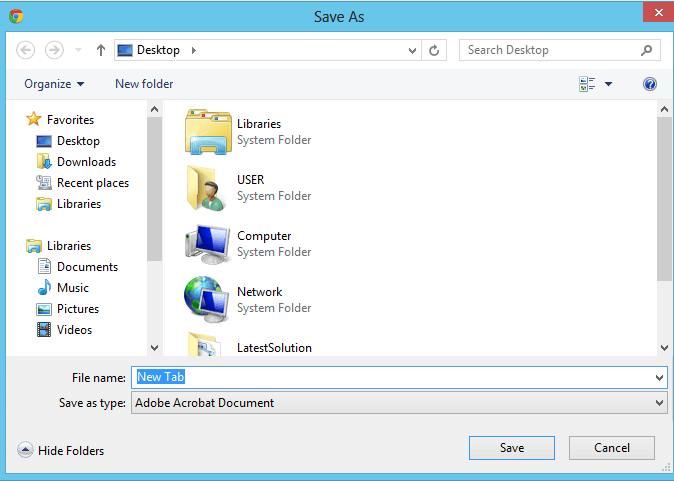
Task: Select the Network system folder icon
Action: coord(206,300)
